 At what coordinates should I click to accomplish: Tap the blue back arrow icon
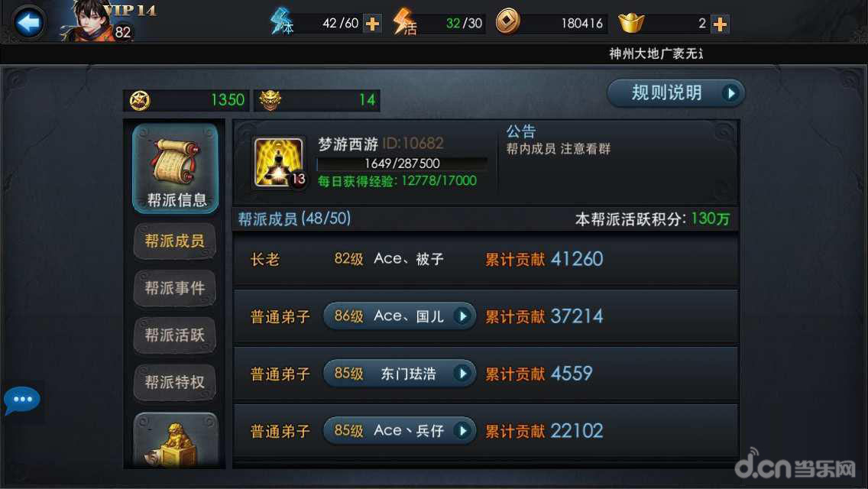point(28,23)
